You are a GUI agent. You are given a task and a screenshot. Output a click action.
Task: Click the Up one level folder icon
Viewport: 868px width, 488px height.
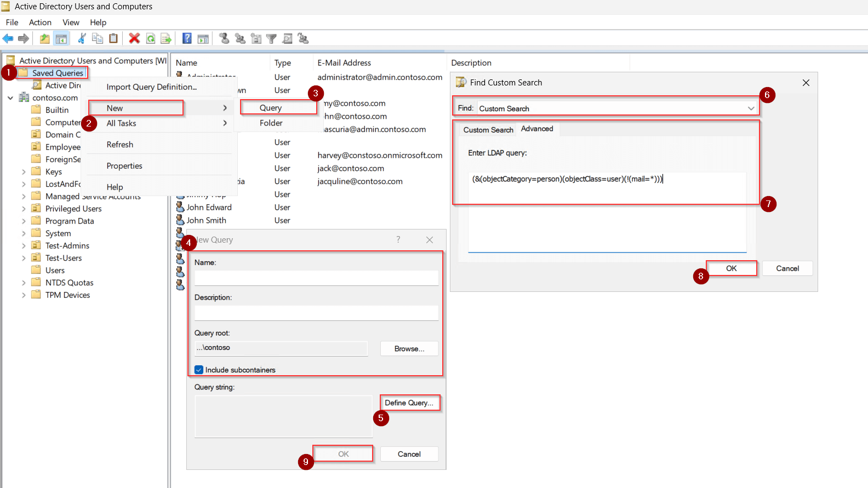click(x=44, y=38)
